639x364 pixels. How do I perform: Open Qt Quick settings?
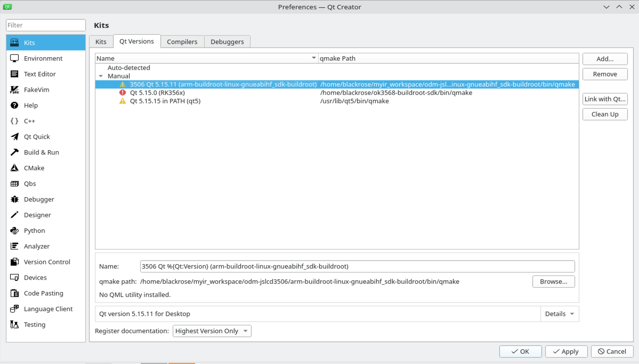coord(46,137)
